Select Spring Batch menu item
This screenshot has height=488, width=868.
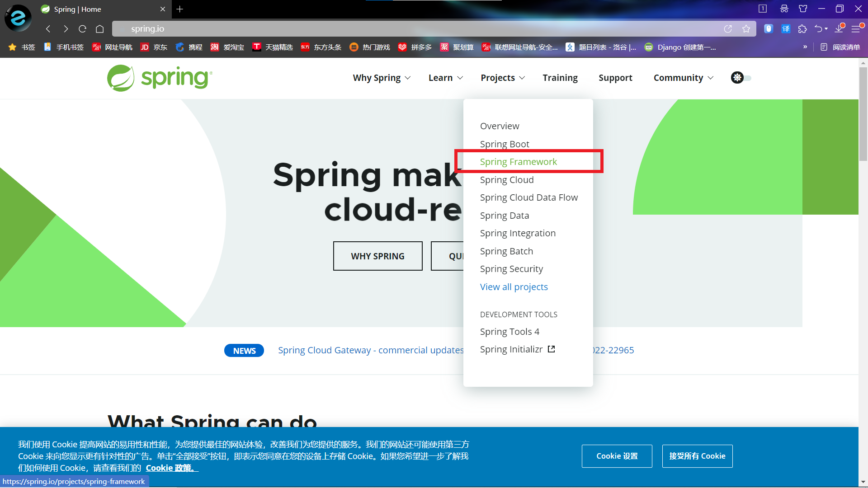point(506,251)
